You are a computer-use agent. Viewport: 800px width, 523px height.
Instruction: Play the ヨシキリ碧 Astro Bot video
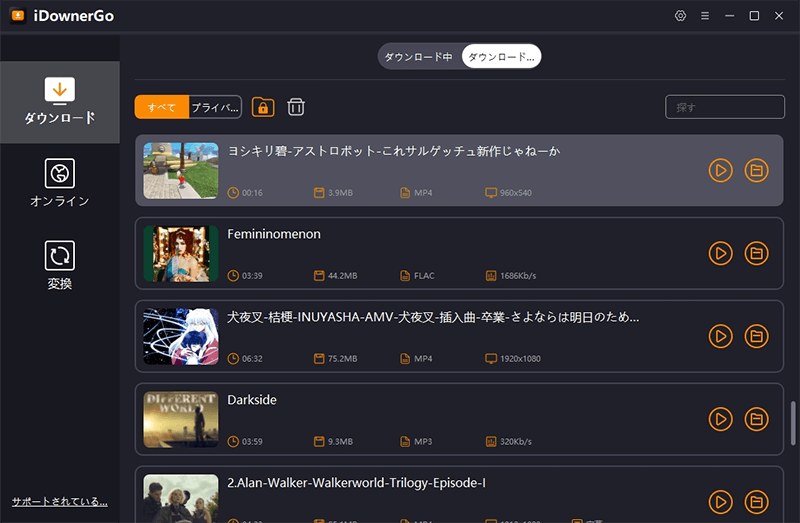(720, 170)
